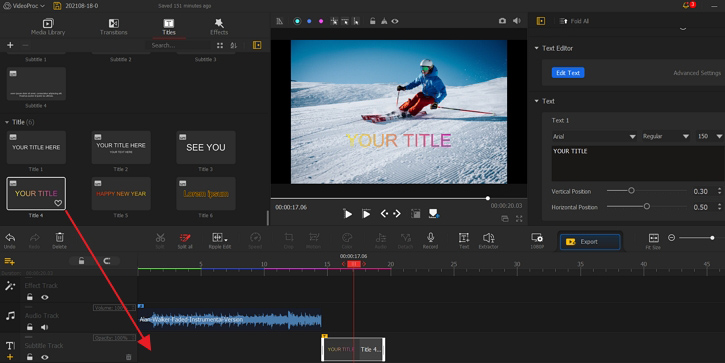Toggle the preview toolbar lock icon
Viewport: 725px width, 363px height.
[x=372, y=21]
